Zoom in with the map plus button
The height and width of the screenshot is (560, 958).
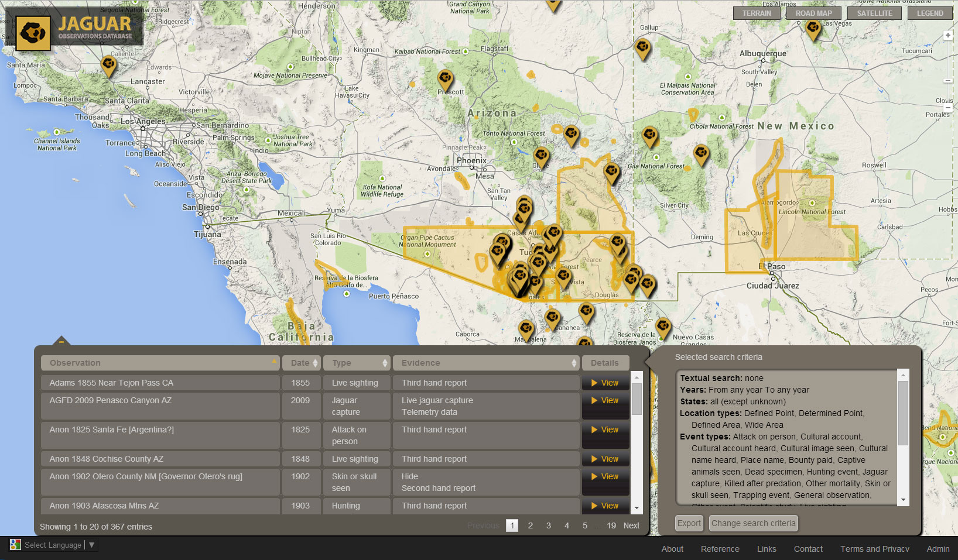948,36
